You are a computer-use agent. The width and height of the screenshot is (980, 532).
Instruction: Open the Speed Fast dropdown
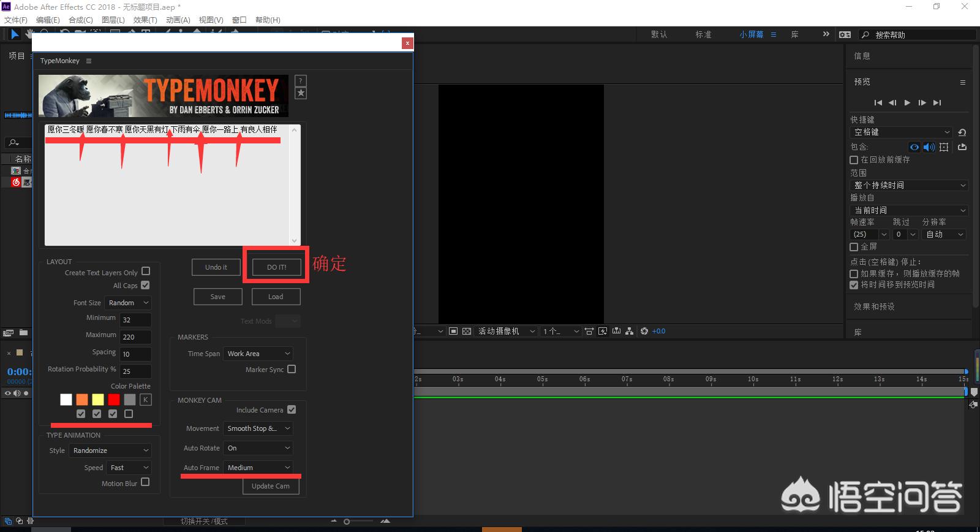(x=129, y=468)
